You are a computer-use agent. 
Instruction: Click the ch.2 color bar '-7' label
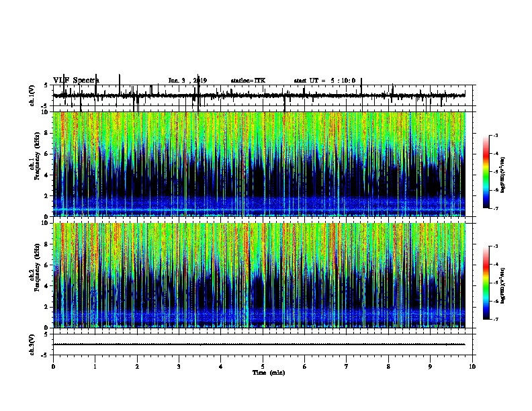tap(496, 319)
